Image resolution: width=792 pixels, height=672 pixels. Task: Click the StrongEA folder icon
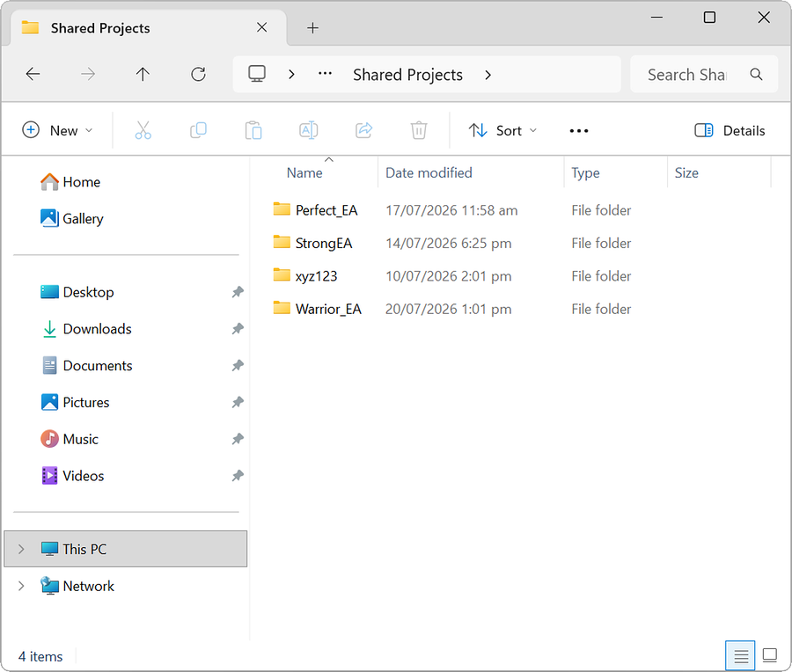(x=282, y=242)
